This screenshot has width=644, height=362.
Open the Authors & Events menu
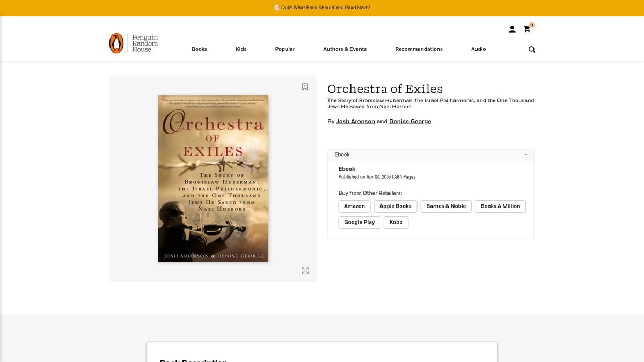[x=345, y=49]
